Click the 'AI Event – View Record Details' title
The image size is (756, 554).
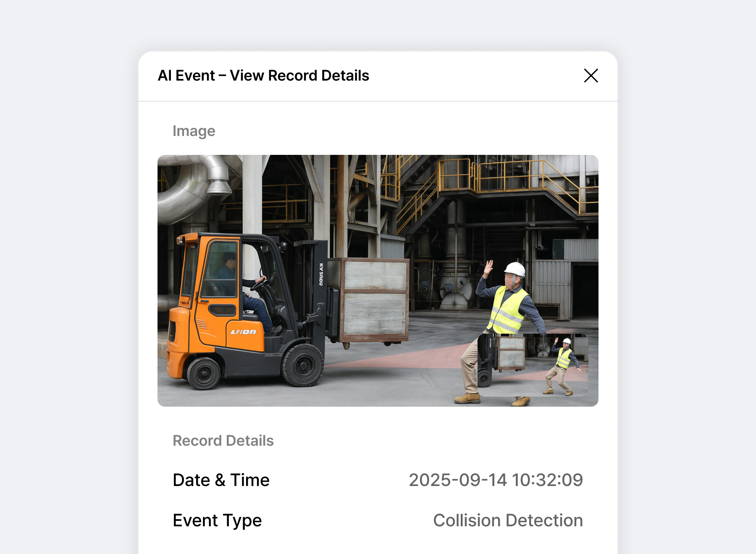point(263,76)
